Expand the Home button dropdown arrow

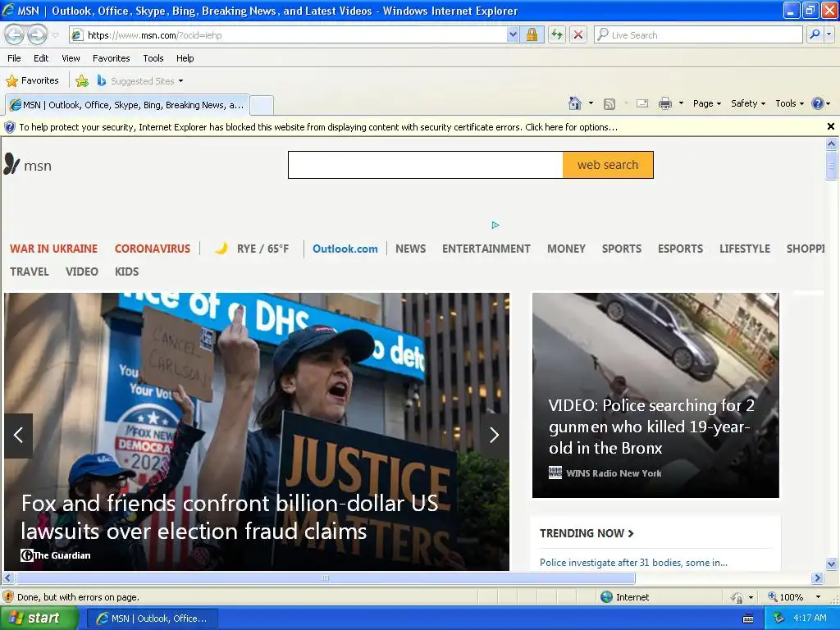click(591, 103)
